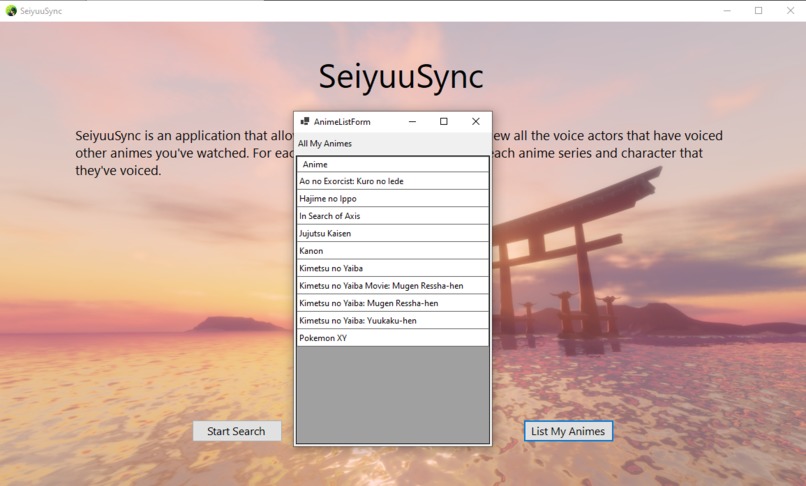This screenshot has height=486, width=806.
Task: Select the Pokemon XY row
Action: pyautogui.click(x=393, y=338)
